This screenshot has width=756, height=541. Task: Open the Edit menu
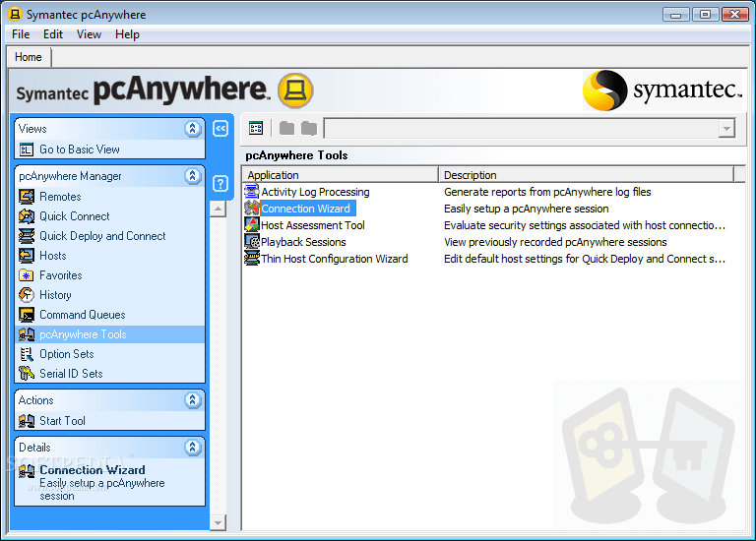(53, 34)
